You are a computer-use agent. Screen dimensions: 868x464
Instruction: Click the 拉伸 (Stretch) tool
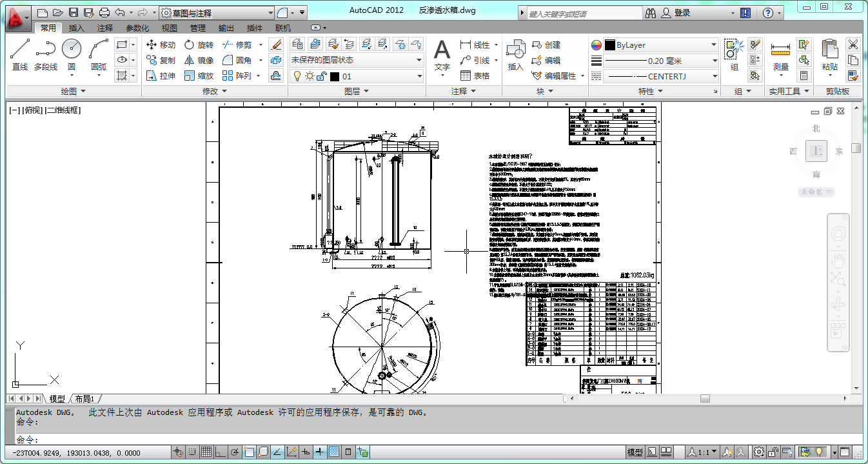(161, 76)
